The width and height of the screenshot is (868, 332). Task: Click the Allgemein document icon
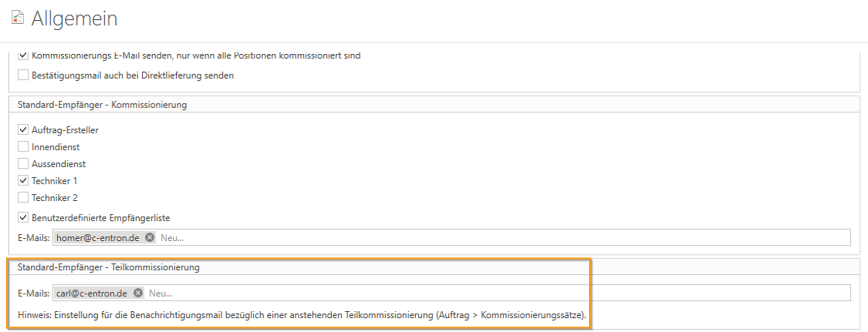(x=18, y=18)
